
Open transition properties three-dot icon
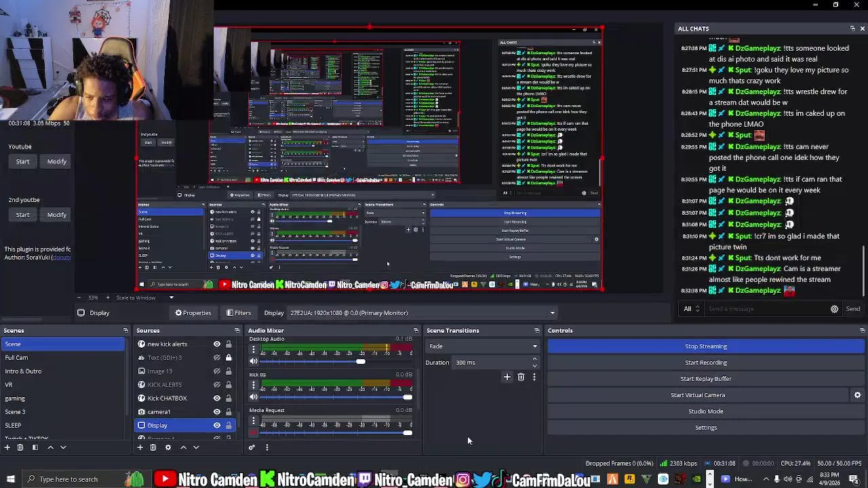coord(534,377)
